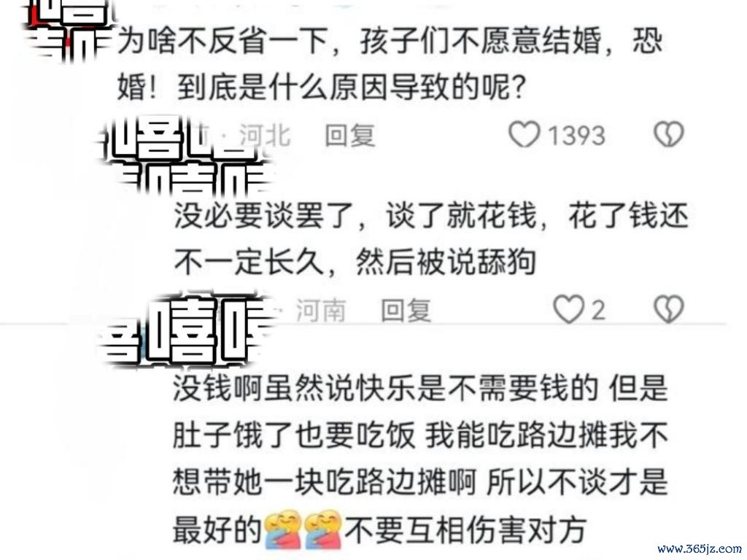Open the blurred username above 没钱啊虽然说快乐

pyautogui.click(x=187, y=330)
